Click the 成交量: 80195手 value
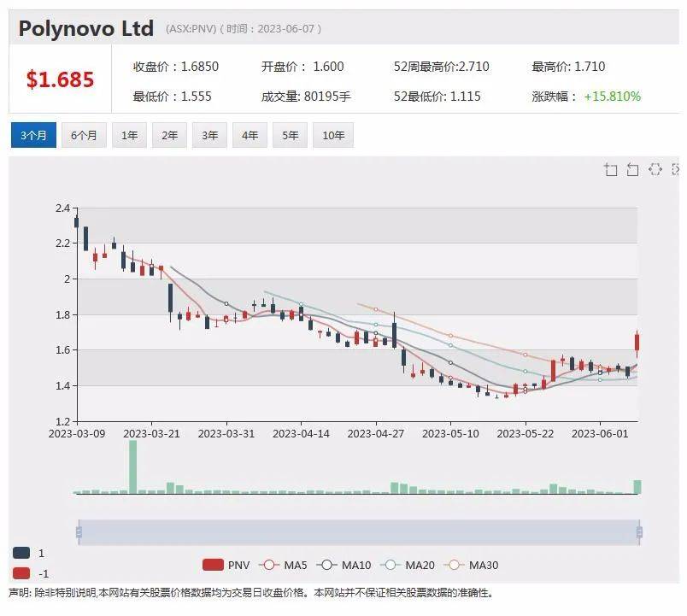Viewport: 687px width, 616px height. 306,97
